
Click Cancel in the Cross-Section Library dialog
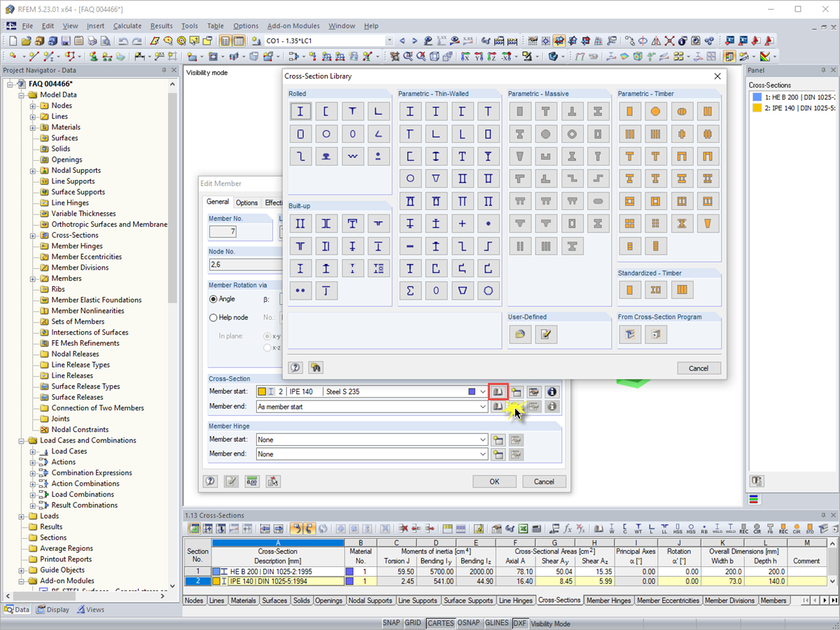pos(699,368)
